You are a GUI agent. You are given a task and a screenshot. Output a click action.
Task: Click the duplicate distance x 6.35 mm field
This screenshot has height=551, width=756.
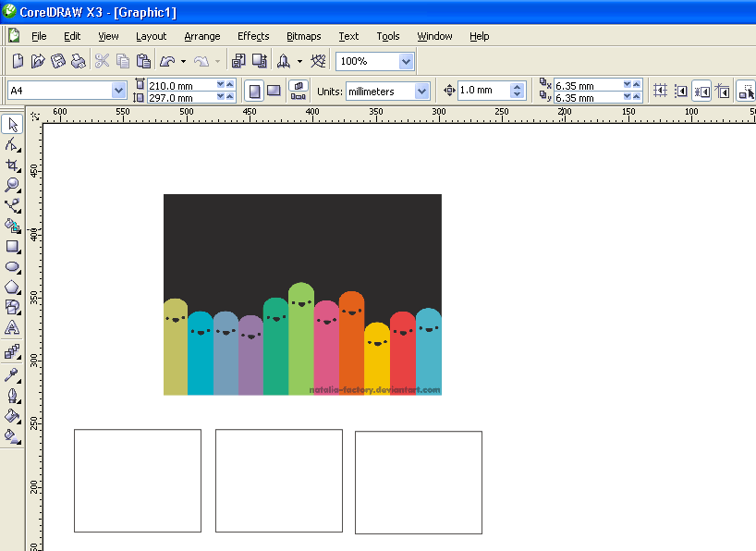point(588,85)
